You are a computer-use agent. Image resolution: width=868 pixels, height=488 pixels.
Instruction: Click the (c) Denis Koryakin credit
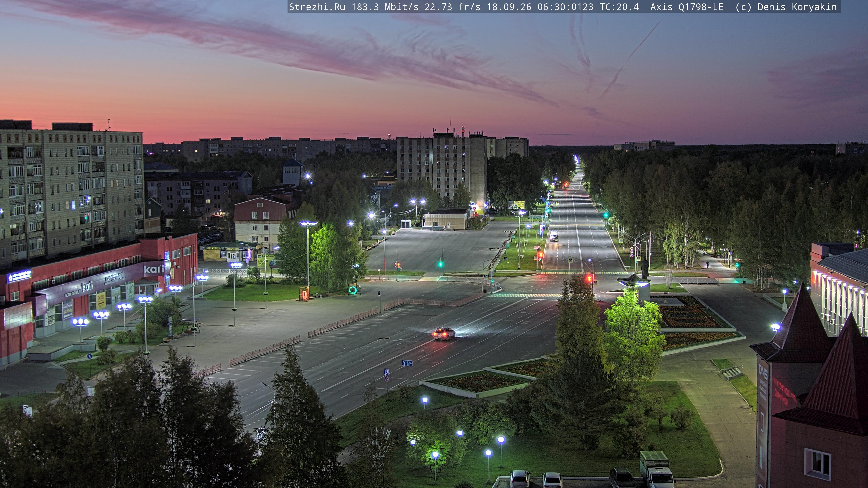(x=786, y=7)
